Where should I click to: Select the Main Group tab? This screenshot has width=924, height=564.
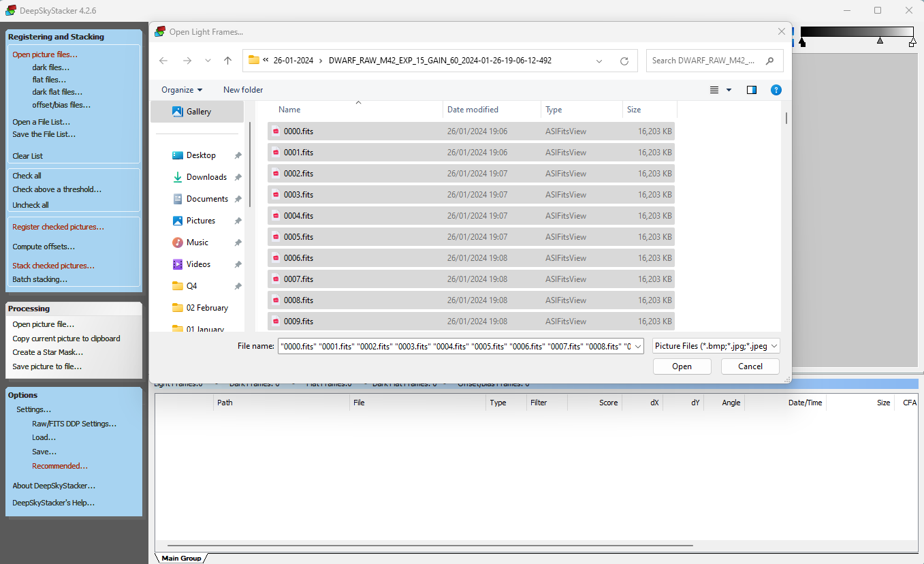point(181,558)
